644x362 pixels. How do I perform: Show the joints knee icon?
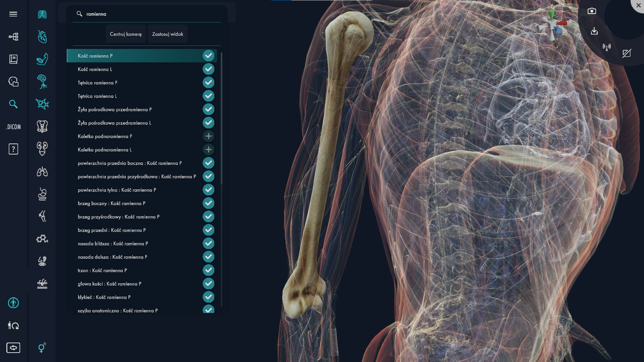coord(42,216)
